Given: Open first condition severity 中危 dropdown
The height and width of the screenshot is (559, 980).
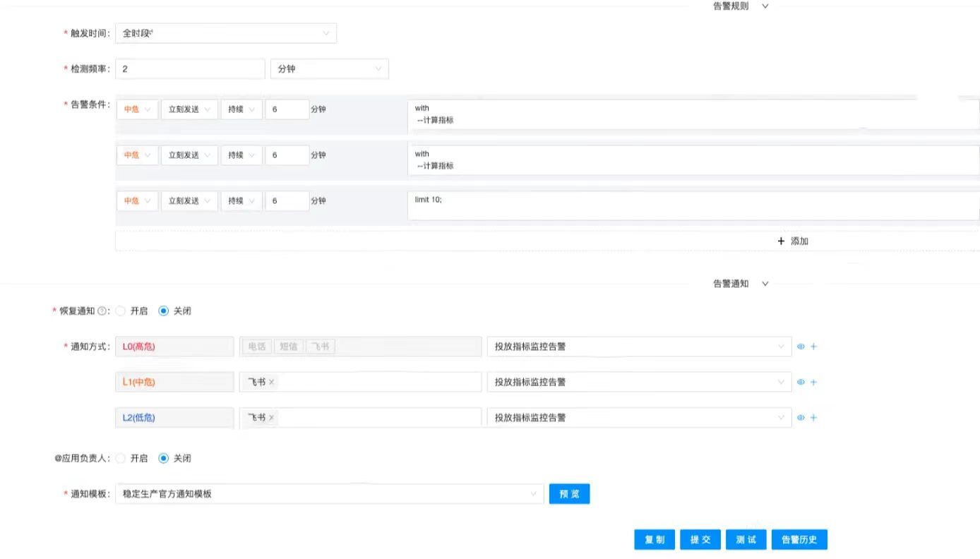Looking at the screenshot, I should [x=137, y=109].
